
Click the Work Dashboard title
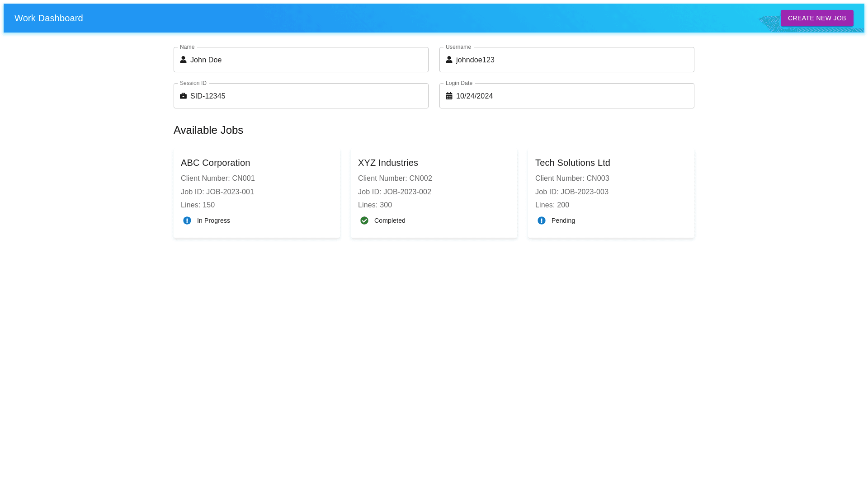49,18
